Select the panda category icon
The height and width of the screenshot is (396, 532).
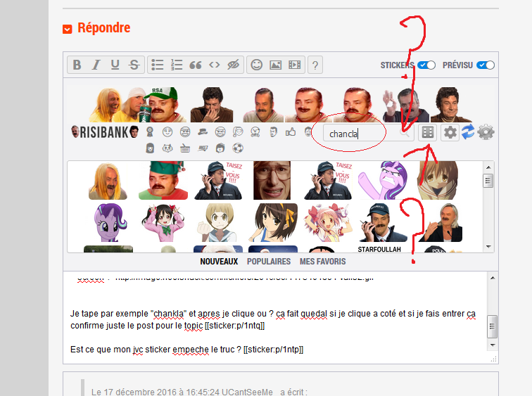[x=167, y=148]
